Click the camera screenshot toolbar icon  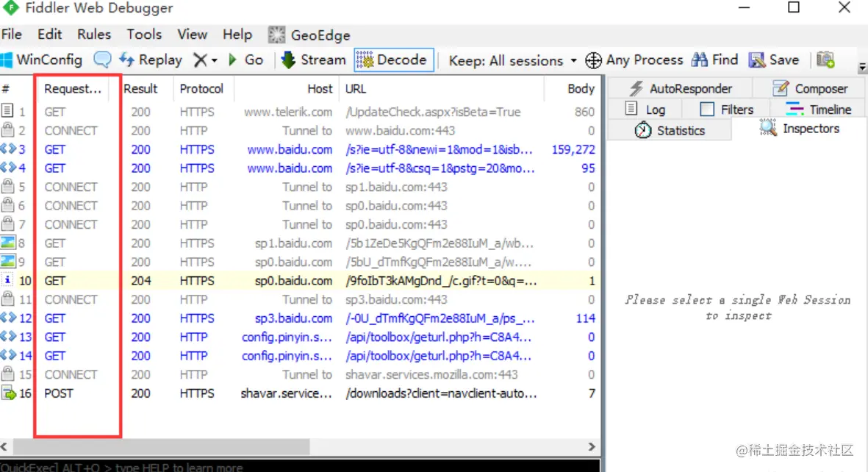(x=825, y=60)
